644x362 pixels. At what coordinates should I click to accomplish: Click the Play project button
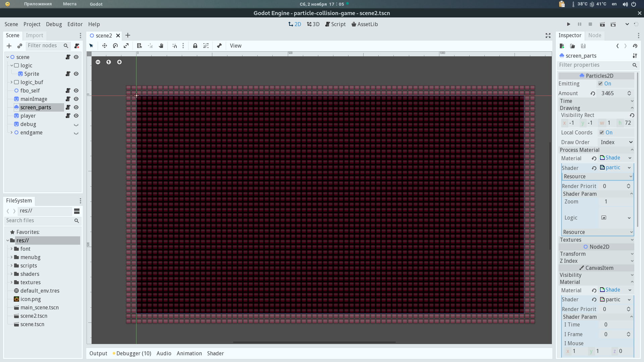569,24
